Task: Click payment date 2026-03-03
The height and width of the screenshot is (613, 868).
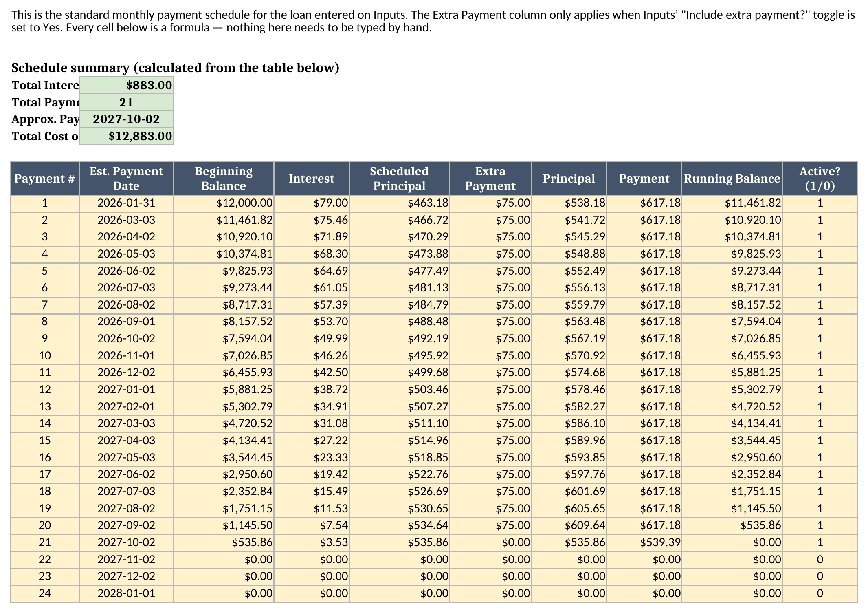Action: click(x=126, y=221)
